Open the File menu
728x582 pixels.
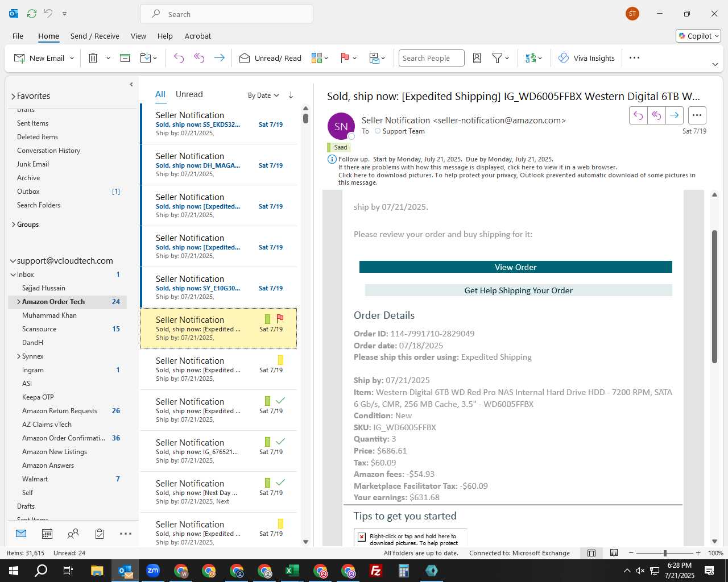click(x=18, y=36)
